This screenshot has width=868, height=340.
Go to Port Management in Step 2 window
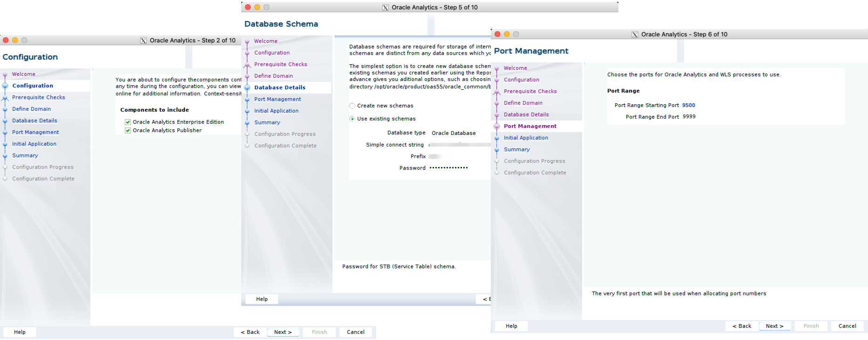(36, 132)
